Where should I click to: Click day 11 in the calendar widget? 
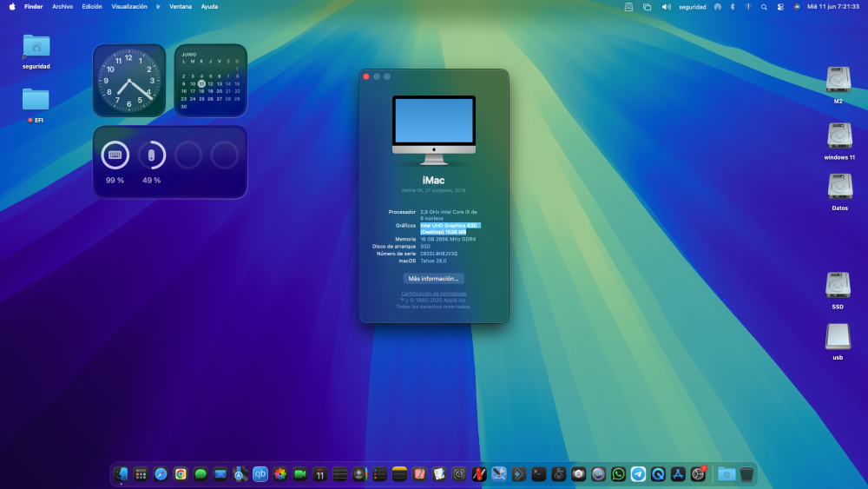(x=201, y=83)
